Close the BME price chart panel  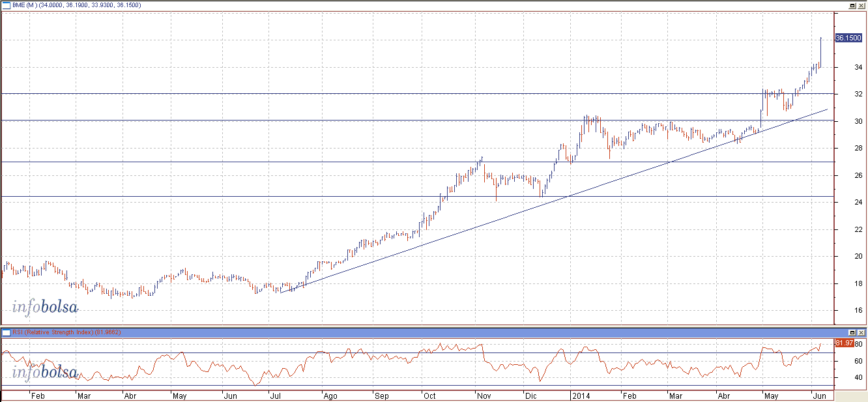(x=861, y=5)
